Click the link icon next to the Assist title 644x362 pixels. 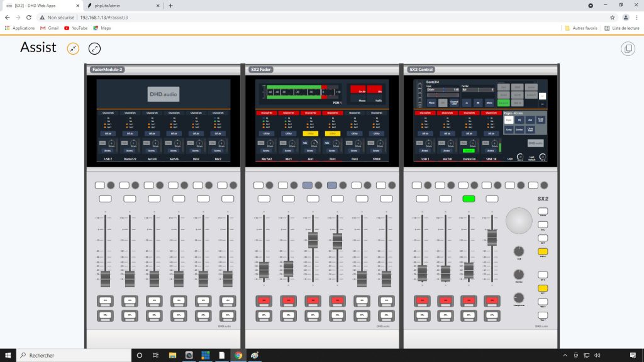coord(94,48)
